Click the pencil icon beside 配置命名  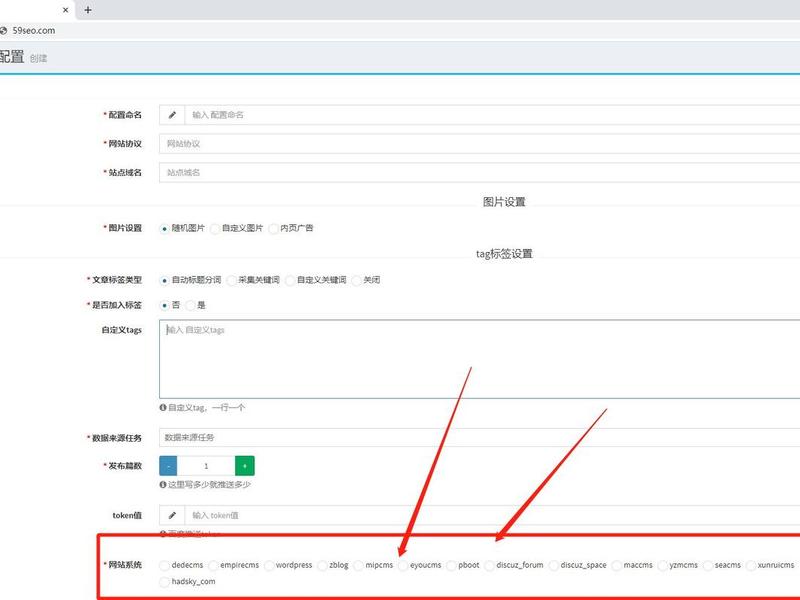(172, 115)
